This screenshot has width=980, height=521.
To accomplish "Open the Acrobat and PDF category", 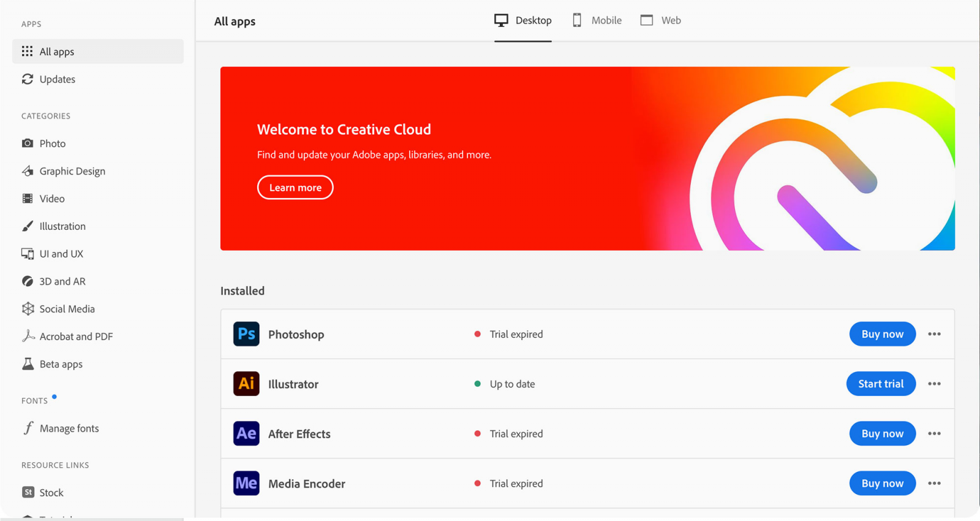I will coord(98,337).
